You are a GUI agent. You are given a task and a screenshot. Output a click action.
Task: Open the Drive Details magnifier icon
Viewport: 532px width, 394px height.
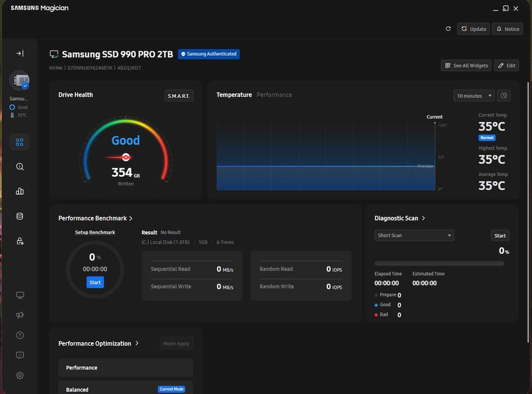(x=20, y=167)
